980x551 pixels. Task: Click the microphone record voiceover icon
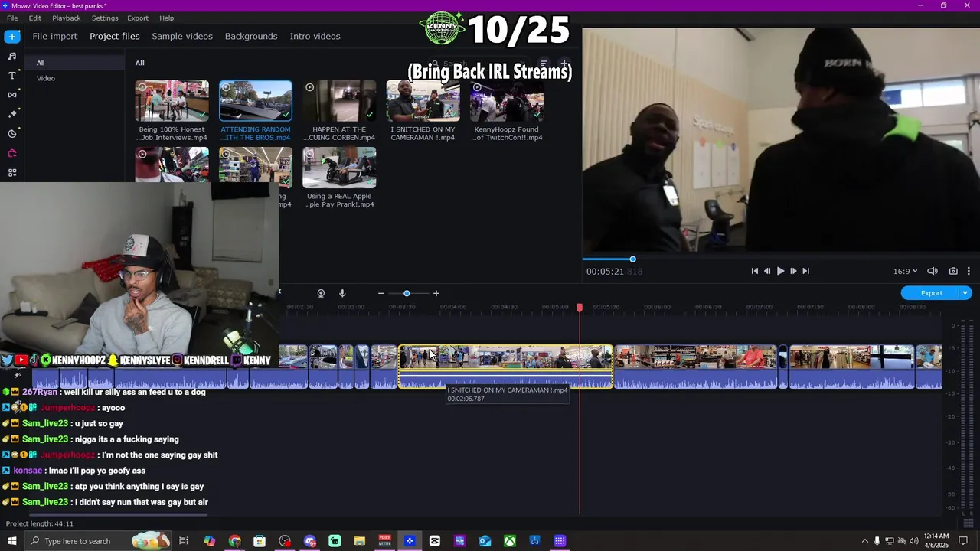[342, 293]
